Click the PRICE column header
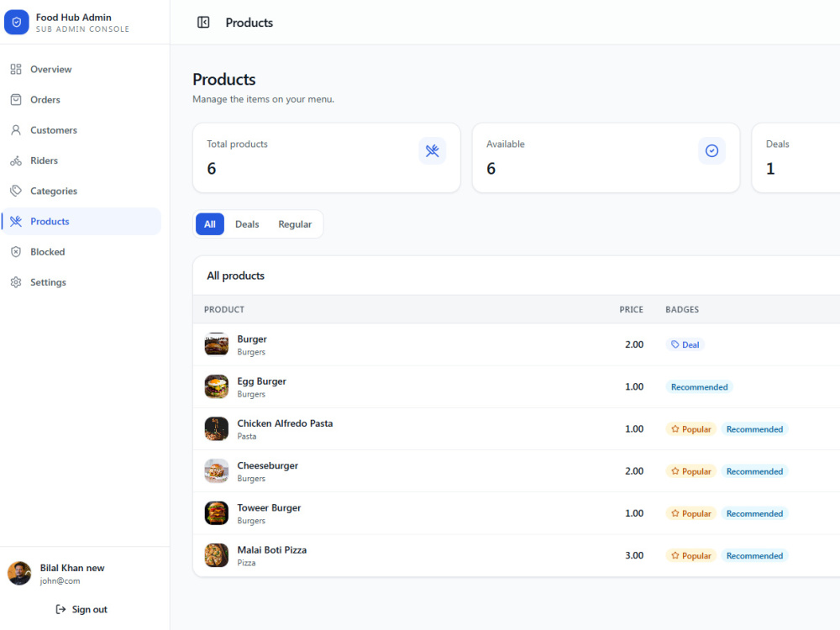This screenshot has height=630, width=840. (x=631, y=310)
